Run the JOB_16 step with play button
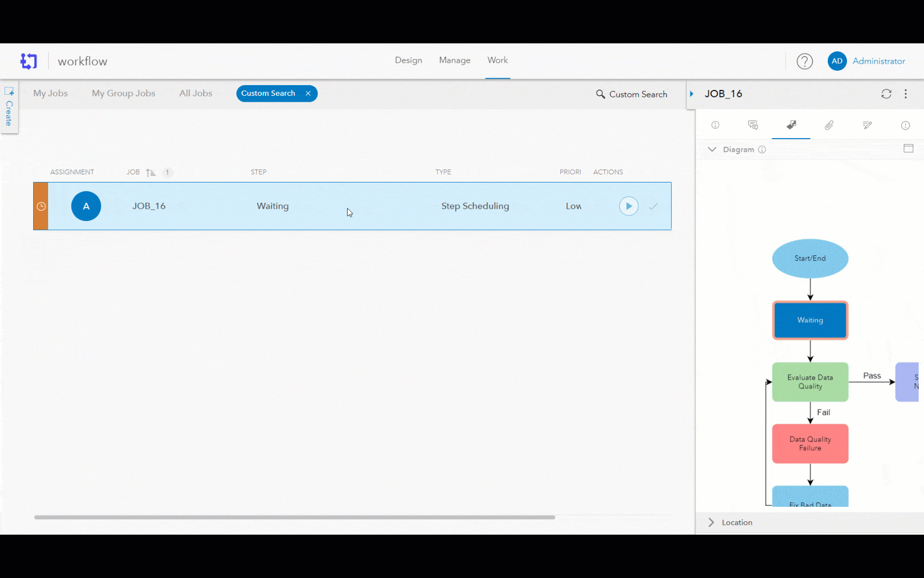 pyautogui.click(x=628, y=206)
